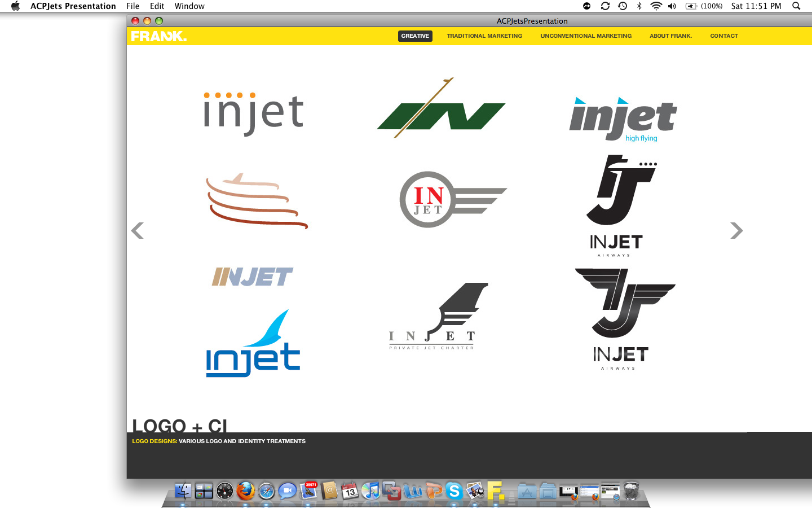Launch Skype from the Dock

point(454,491)
